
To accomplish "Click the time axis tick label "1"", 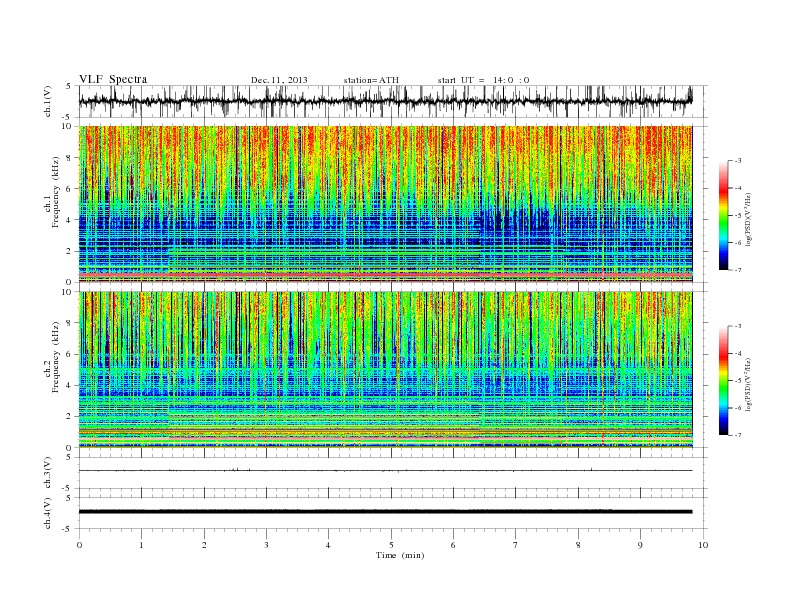I will point(142,545).
